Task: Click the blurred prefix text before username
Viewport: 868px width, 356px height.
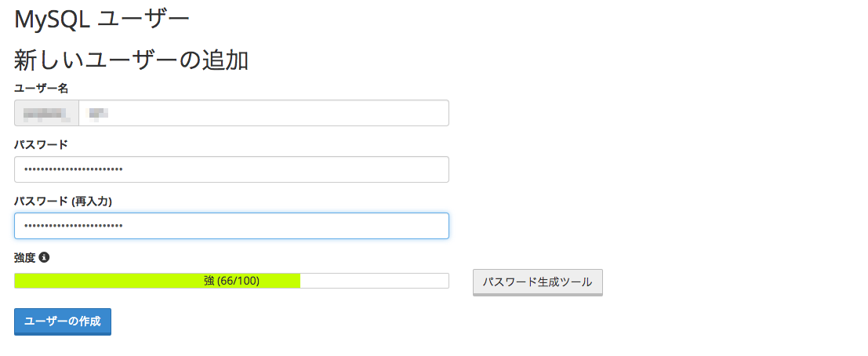Action: click(45, 114)
